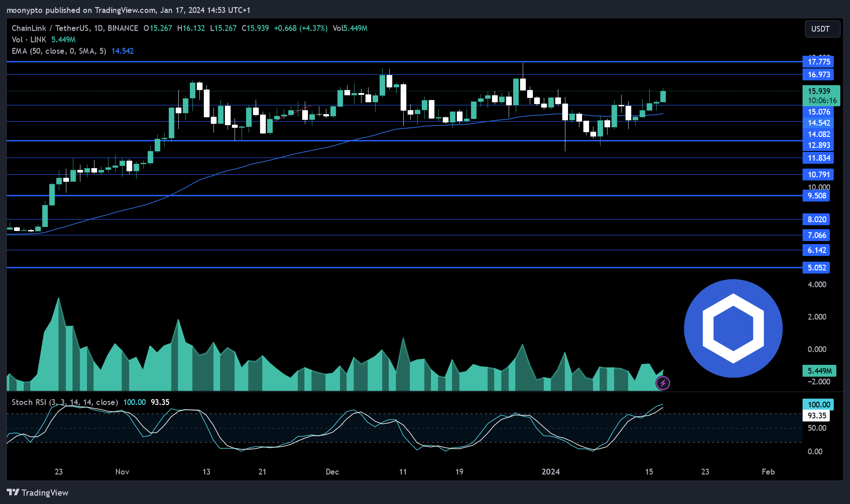Click the 5.449M volume axis label
The height and width of the screenshot is (504, 850).
coord(819,371)
